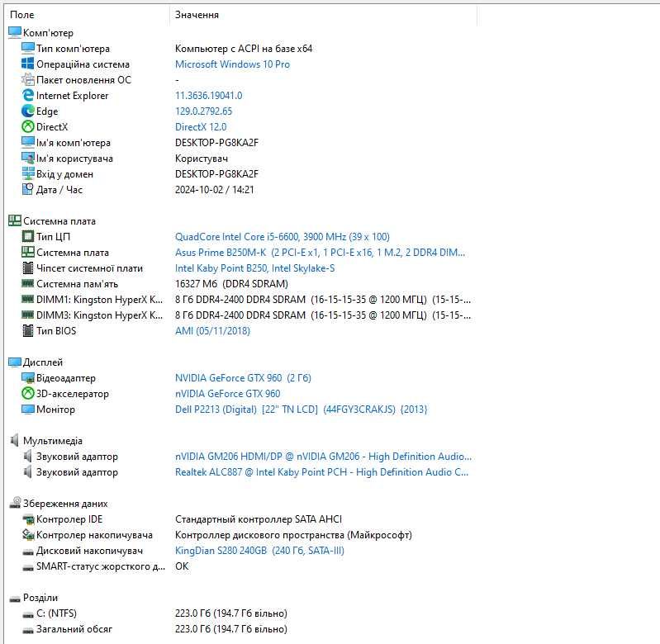Open the Intel Kaby Point B250 chipset link
Image resolution: width=660 pixels, height=644 pixels.
click(x=254, y=268)
